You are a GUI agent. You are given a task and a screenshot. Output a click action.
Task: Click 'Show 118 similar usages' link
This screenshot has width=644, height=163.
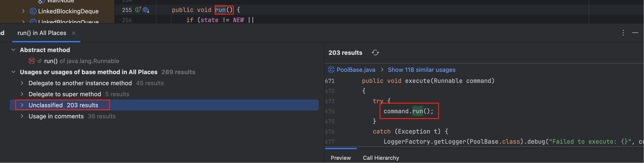point(421,70)
